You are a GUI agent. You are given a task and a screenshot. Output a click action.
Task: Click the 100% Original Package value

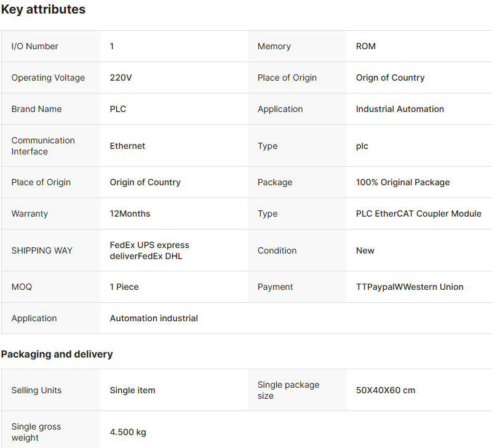click(x=403, y=182)
